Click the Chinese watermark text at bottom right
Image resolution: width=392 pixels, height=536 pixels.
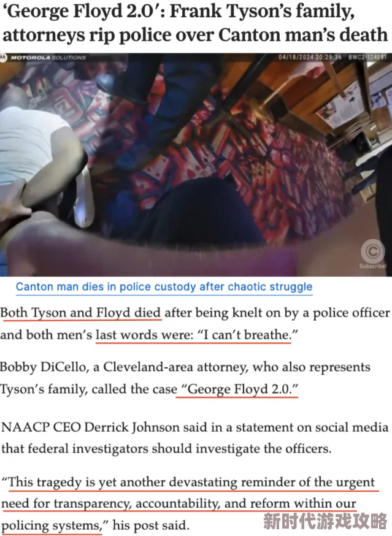[x=325, y=521]
